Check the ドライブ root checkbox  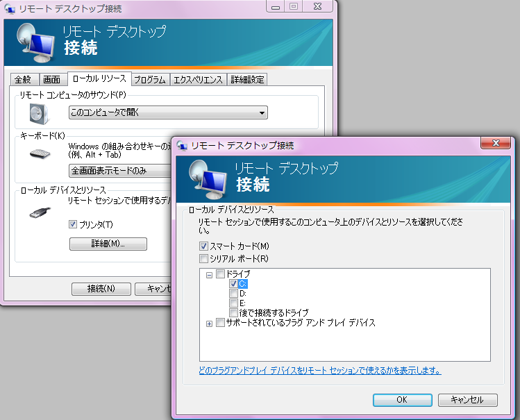[220, 274]
